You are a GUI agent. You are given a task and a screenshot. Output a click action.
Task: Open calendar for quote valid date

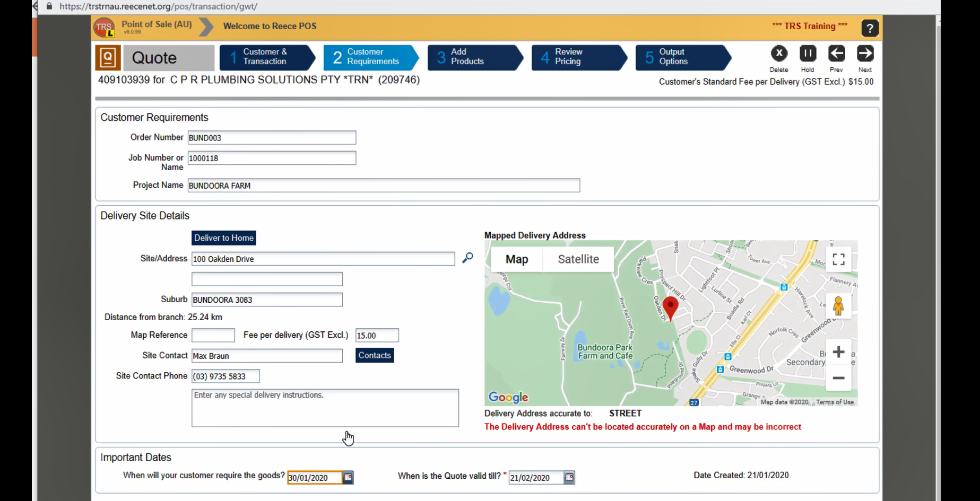tap(569, 478)
